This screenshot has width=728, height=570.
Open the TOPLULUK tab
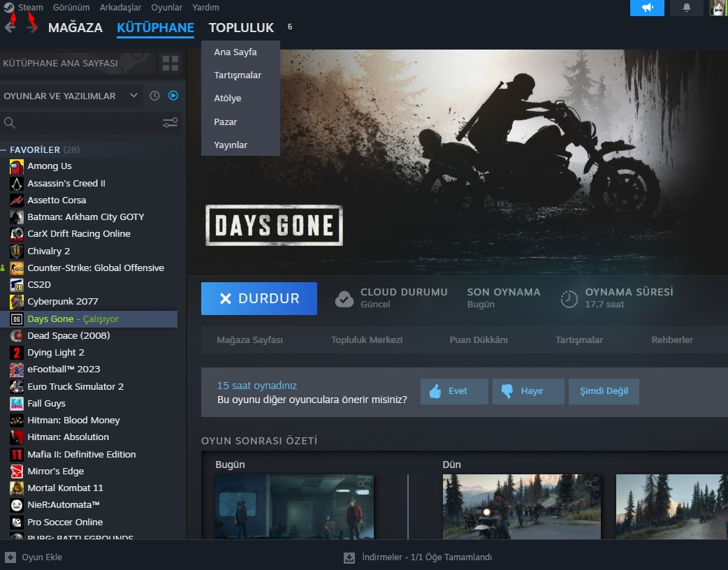[242, 27]
